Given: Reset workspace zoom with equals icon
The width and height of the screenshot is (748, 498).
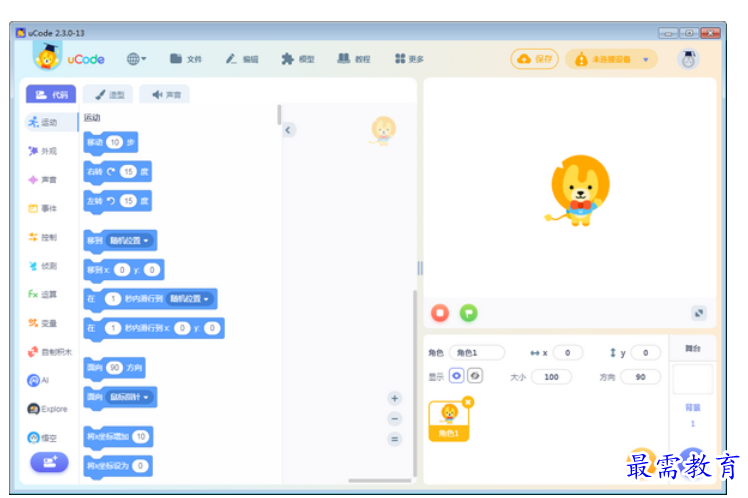Looking at the screenshot, I should (x=395, y=439).
